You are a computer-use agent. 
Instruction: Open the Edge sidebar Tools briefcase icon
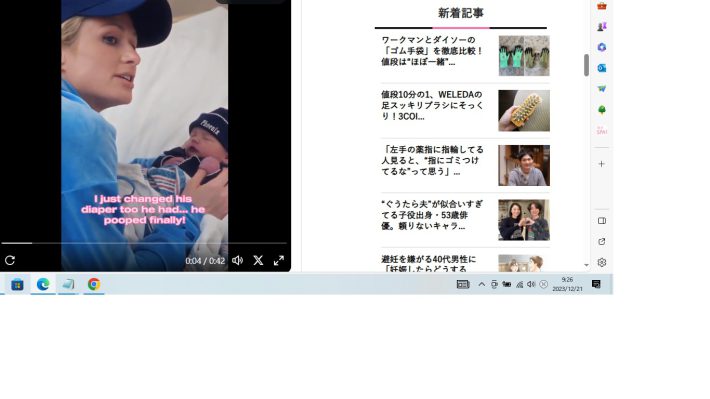(x=601, y=6)
